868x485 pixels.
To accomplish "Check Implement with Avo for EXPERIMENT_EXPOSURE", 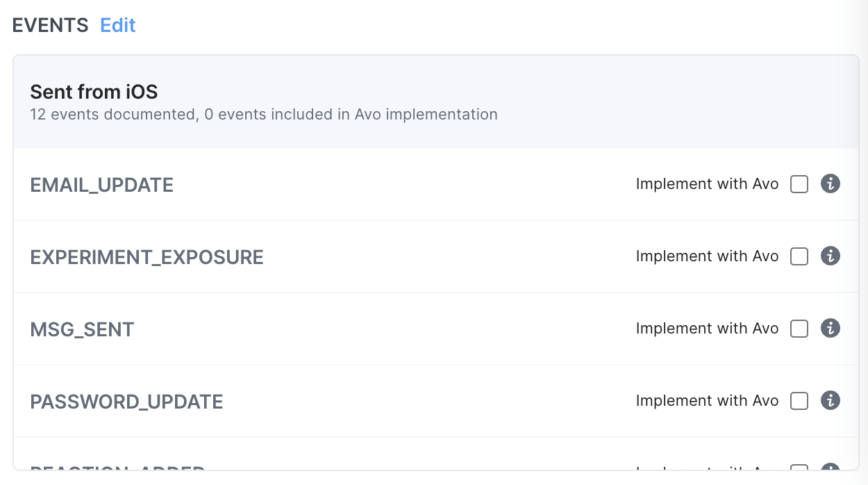I will 799,256.
